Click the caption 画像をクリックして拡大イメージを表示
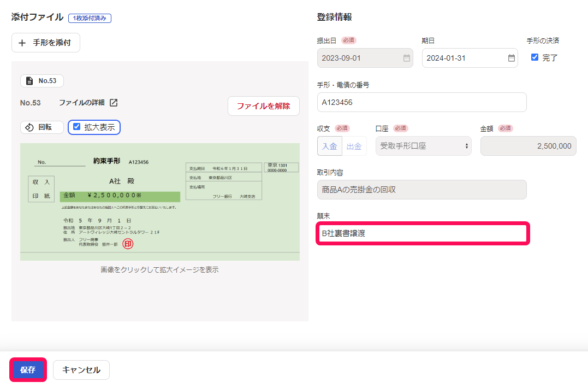This screenshot has height=388, width=588. (160, 270)
